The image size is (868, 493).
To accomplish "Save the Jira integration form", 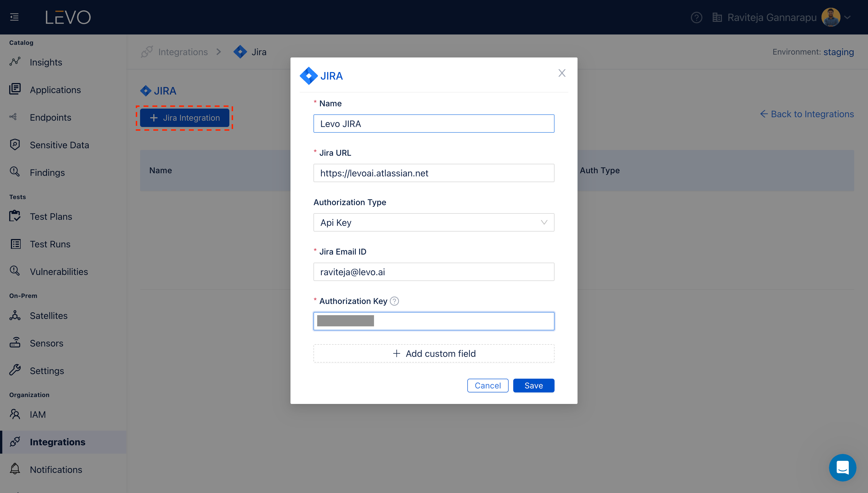I will 533,385.
